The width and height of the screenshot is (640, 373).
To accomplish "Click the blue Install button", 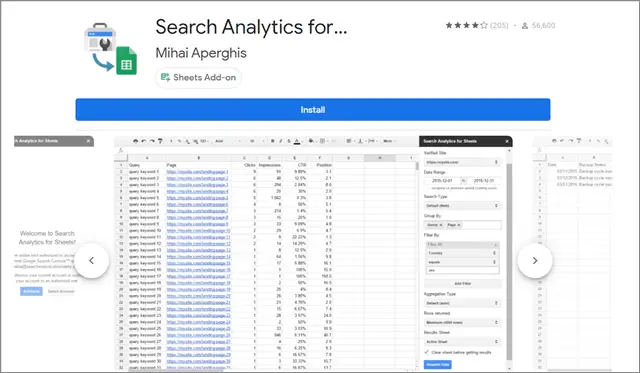I will pyautogui.click(x=313, y=109).
